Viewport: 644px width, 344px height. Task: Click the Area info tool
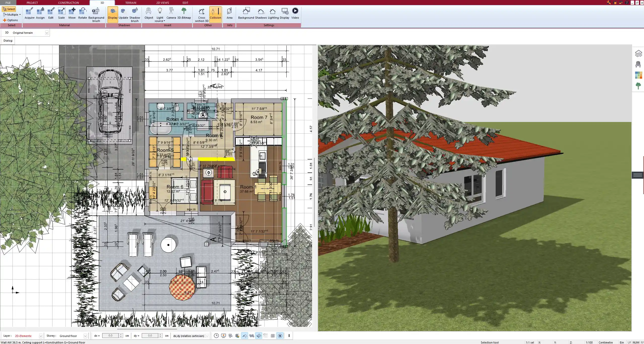[x=229, y=14]
